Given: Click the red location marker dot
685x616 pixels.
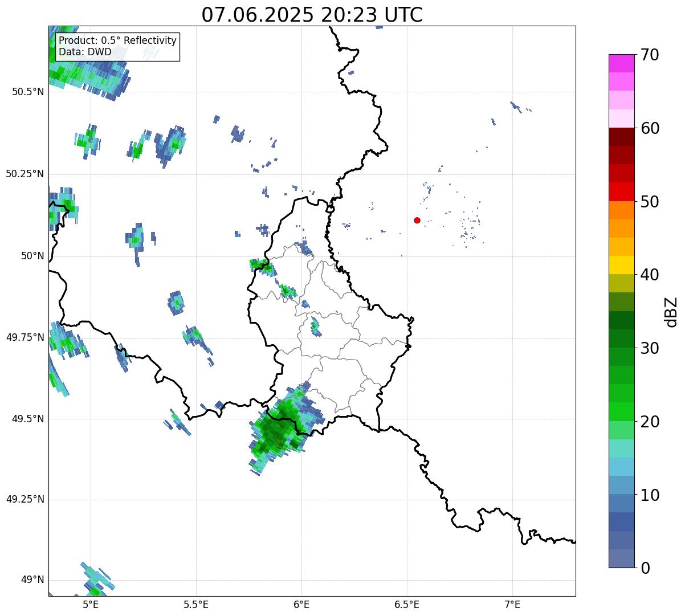Looking at the screenshot, I should coord(417,220).
